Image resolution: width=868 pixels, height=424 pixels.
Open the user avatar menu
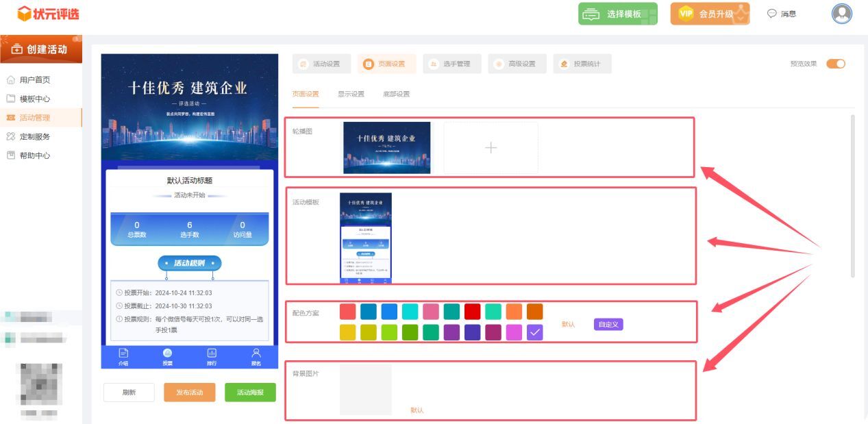tap(841, 14)
